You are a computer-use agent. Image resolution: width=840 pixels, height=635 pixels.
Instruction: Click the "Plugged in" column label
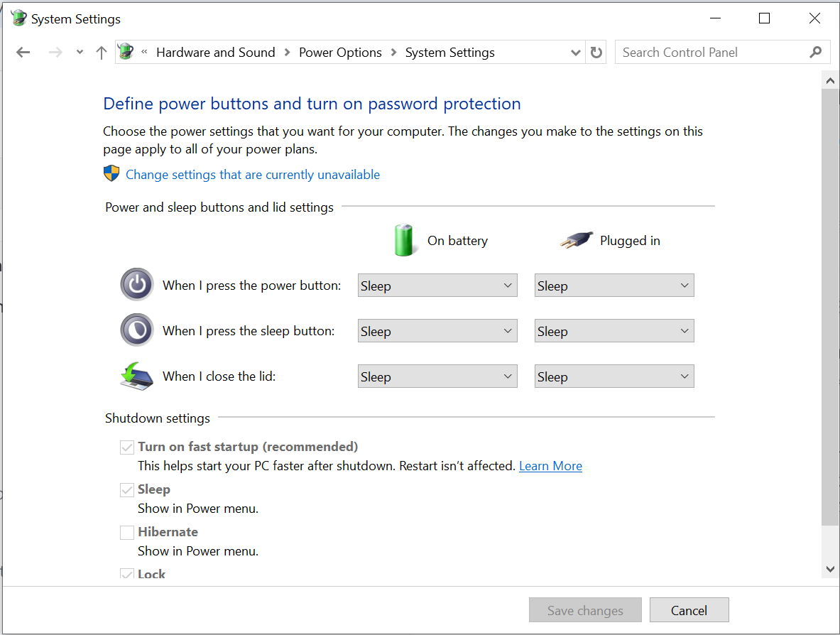tap(630, 241)
